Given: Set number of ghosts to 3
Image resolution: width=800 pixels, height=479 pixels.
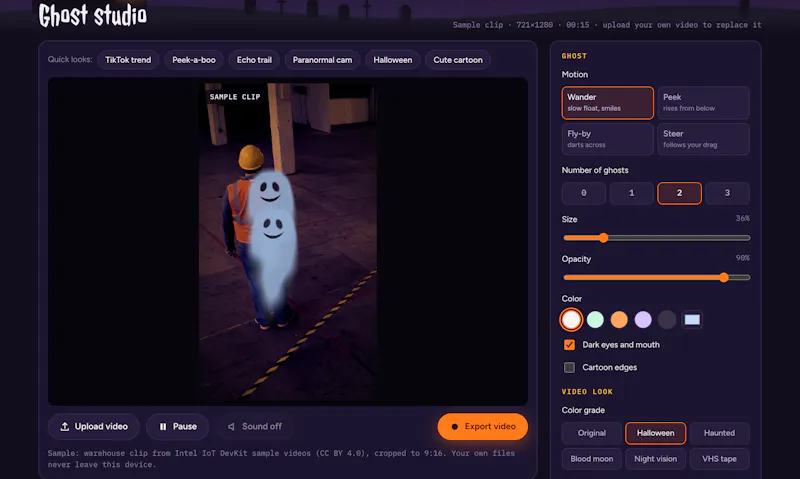Looking at the screenshot, I should [x=728, y=193].
